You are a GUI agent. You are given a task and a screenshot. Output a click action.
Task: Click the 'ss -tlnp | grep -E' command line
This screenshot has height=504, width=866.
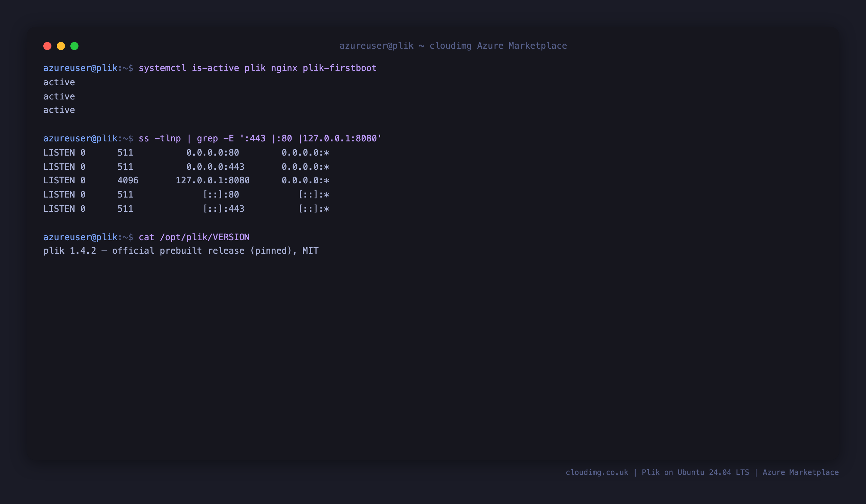click(260, 138)
